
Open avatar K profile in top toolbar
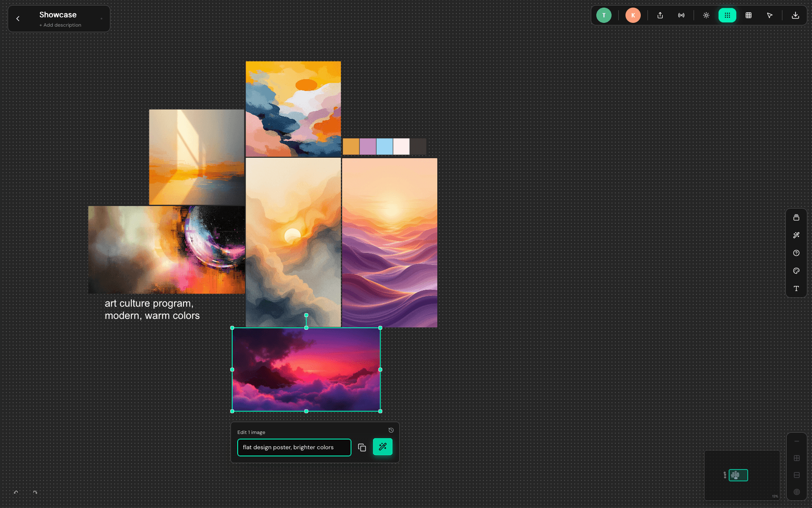[x=633, y=15]
